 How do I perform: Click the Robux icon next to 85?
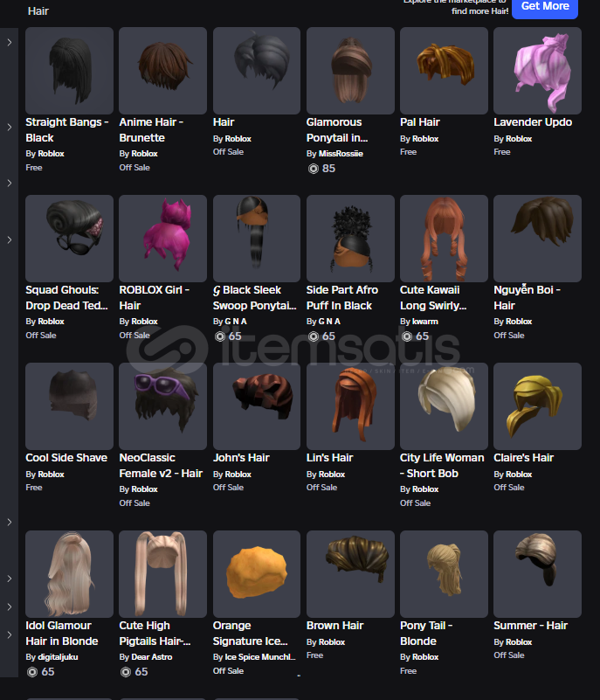pyautogui.click(x=314, y=169)
